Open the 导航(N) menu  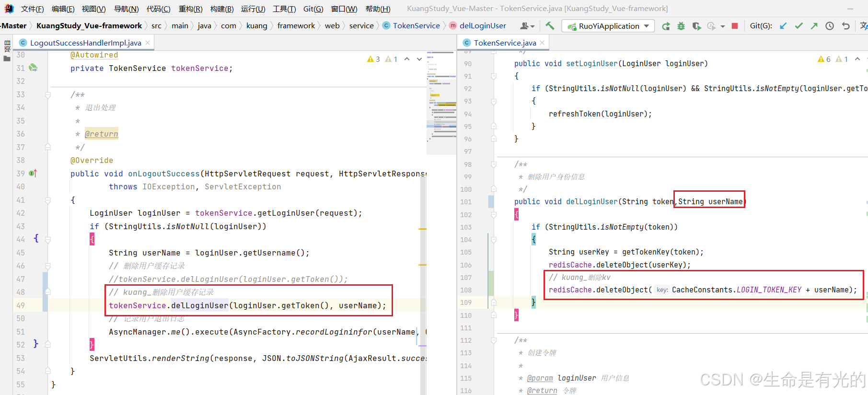[126, 9]
